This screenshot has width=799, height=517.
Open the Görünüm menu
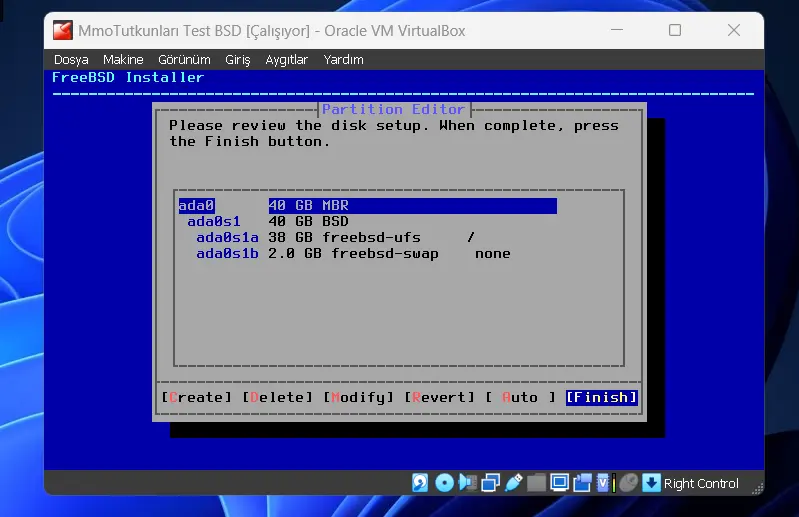point(184,60)
